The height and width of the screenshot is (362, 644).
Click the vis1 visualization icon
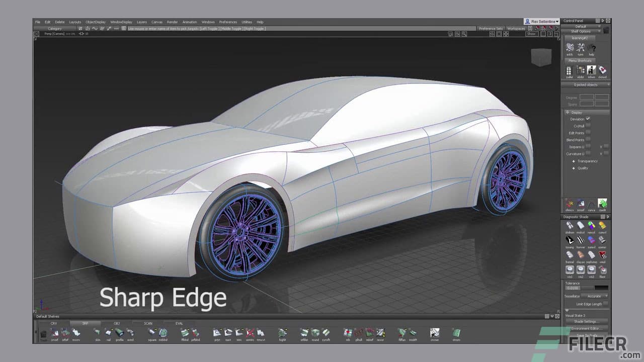570,270
